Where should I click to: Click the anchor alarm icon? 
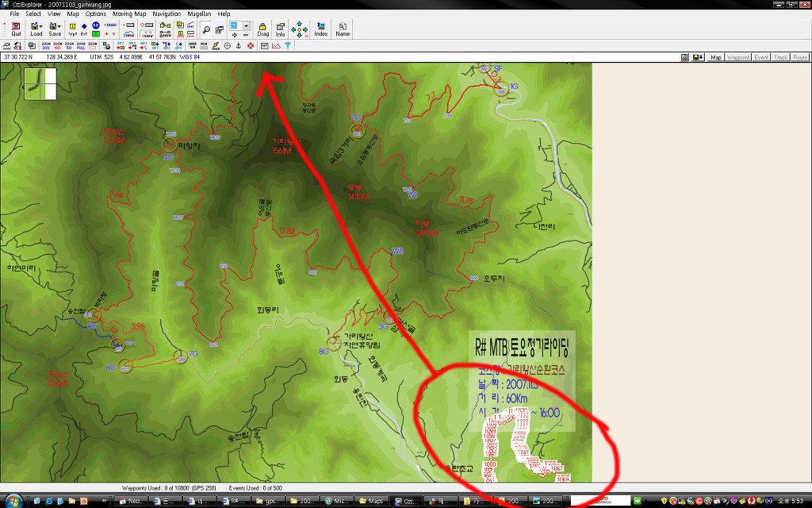pyautogui.click(x=238, y=45)
